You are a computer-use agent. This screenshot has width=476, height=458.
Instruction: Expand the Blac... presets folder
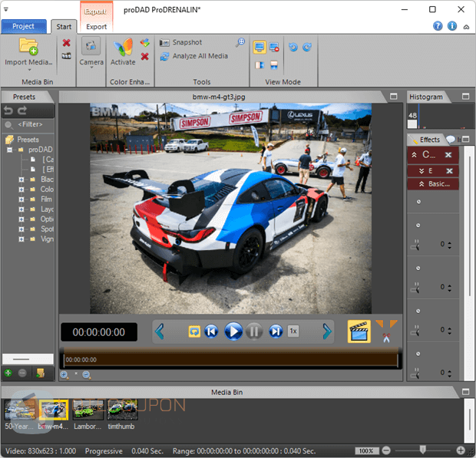[x=21, y=180]
